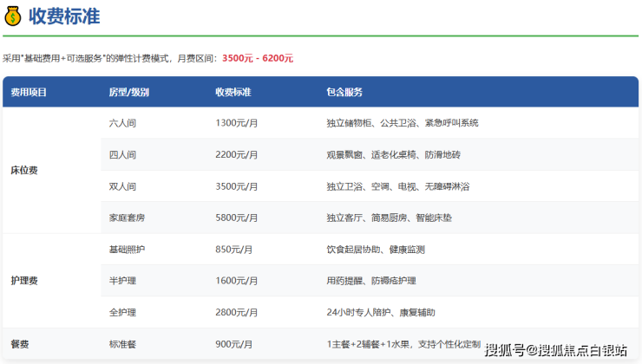Image resolution: width=642 pixels, height=364 pixels.
Task: Click the 房型/级别 column header
Action: pos(128,92)
